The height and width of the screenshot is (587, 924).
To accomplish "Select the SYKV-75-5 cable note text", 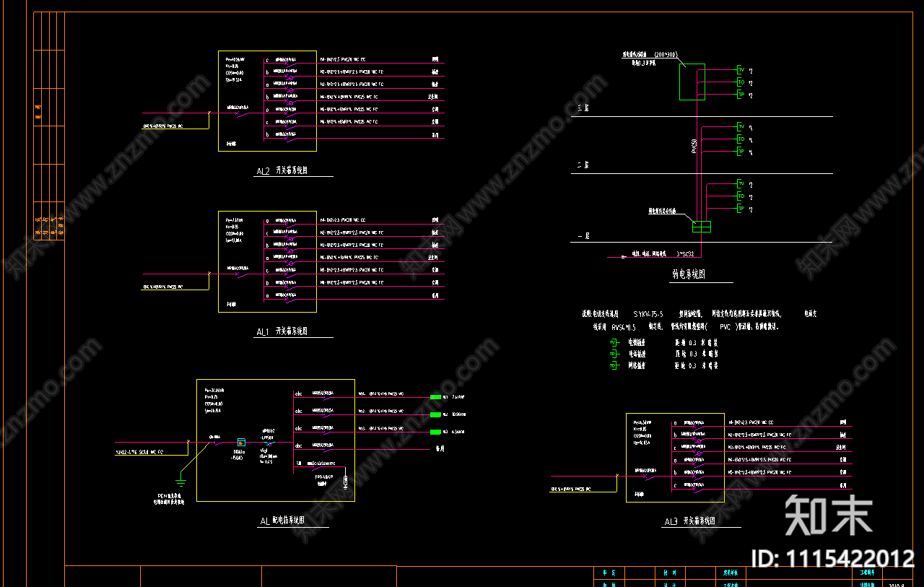I will click(648, 314).
